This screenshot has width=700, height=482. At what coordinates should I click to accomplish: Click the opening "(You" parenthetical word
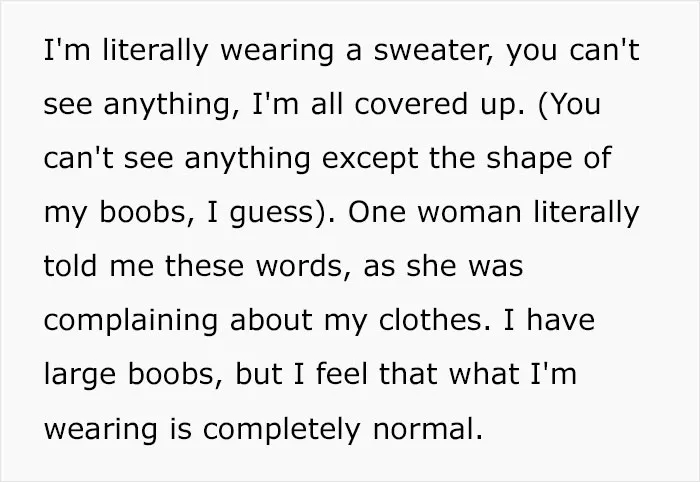(569, 105)
